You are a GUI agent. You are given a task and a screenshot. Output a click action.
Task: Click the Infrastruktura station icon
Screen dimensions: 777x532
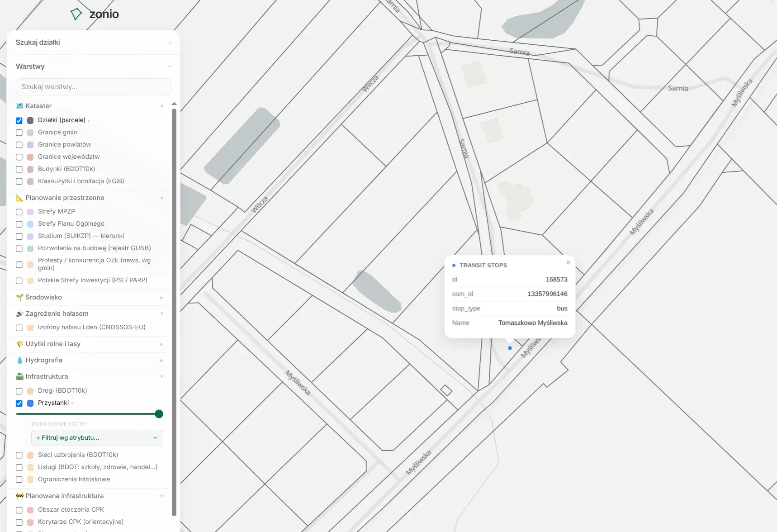pyautogui.click(x=19, y=376)
